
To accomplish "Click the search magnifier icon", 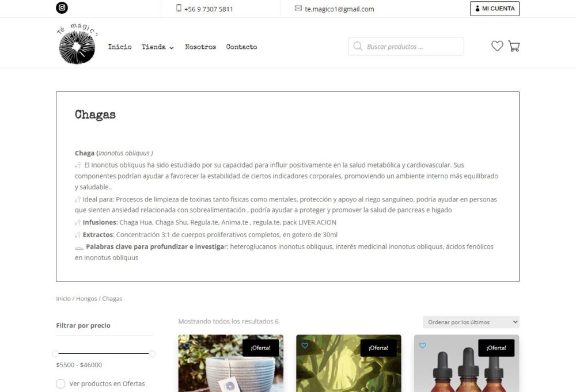I will tap(358, 46).
